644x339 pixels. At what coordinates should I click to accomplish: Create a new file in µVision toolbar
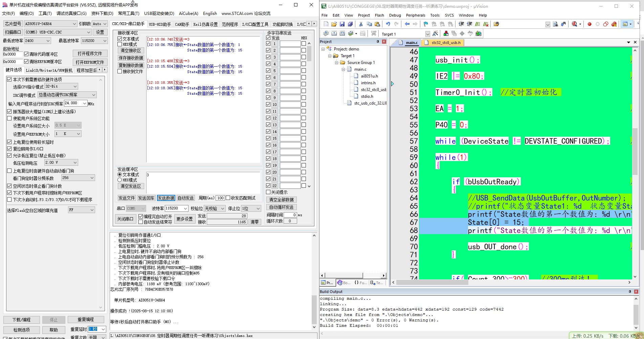[326, 24]
